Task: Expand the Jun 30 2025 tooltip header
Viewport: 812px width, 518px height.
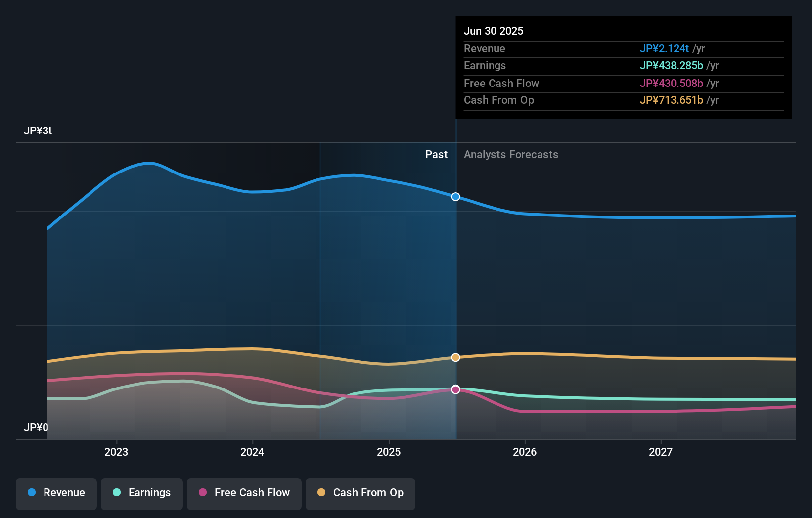Action: 494,31
